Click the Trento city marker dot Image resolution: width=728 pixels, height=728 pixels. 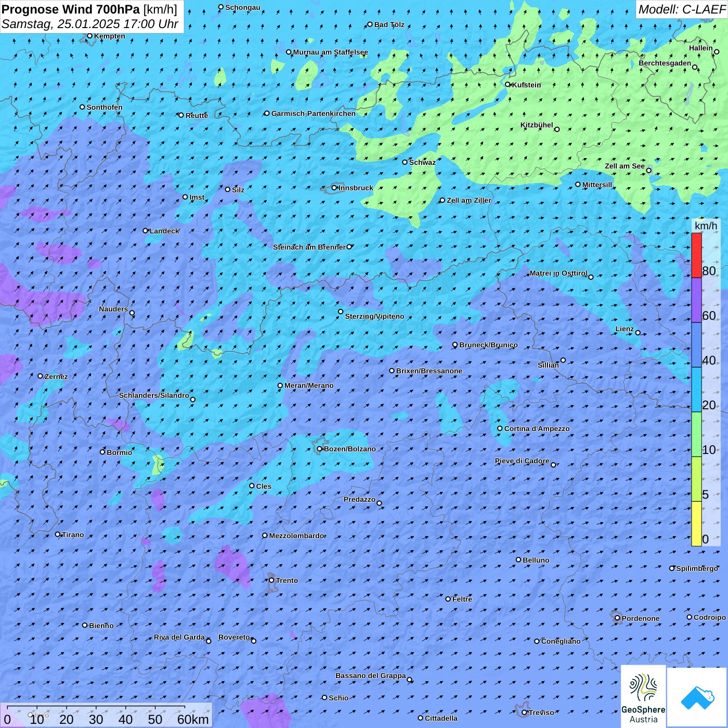(x=271, y=580)
